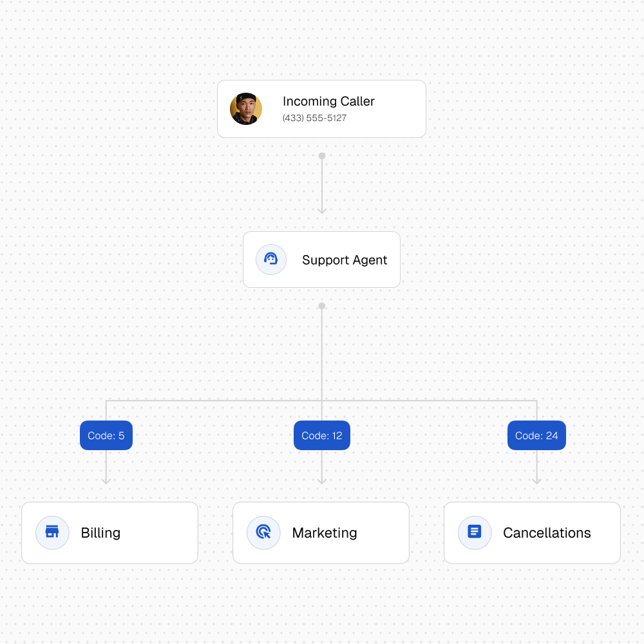Click the arrowhead pointing to the Cancellations node
The image size is (644, 644).
point(536,480)
